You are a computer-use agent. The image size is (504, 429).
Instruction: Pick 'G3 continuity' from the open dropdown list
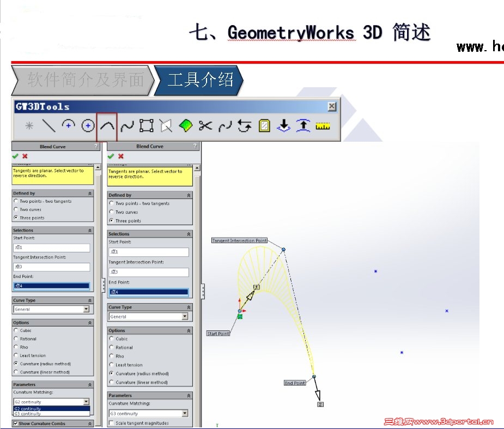[51, 414]
